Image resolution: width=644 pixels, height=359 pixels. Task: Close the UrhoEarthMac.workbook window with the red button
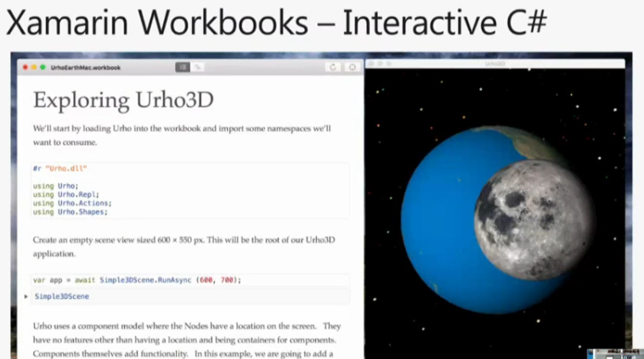click(25, 67)
